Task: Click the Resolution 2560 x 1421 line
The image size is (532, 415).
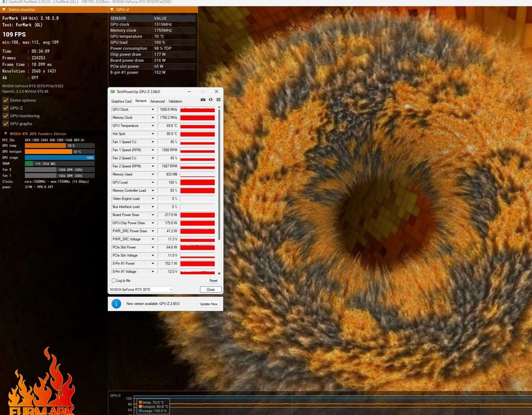Action: tap(29, 71)
